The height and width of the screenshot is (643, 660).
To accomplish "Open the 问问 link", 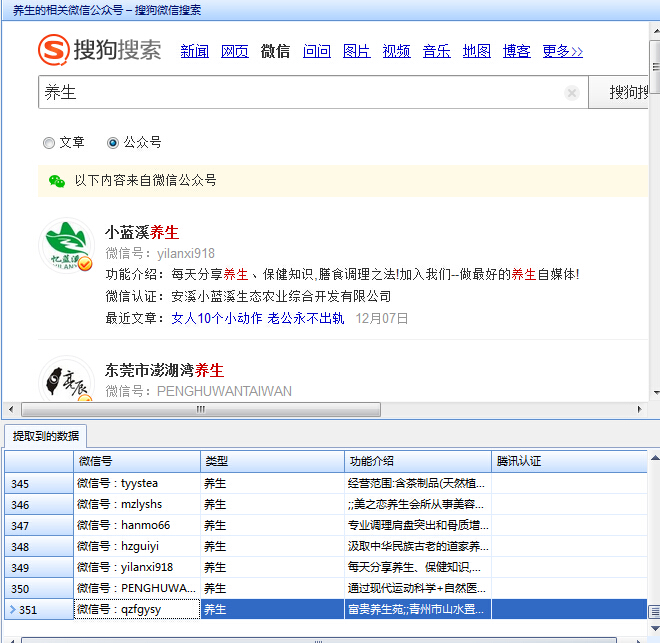I will click(x=317, y=51).
